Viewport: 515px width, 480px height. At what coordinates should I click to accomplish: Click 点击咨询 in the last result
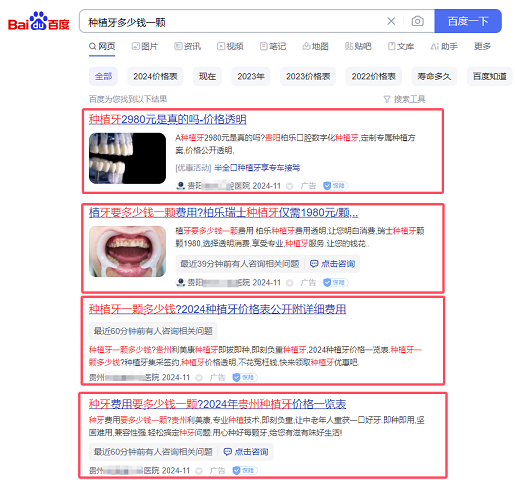click(x=246, y=452)
